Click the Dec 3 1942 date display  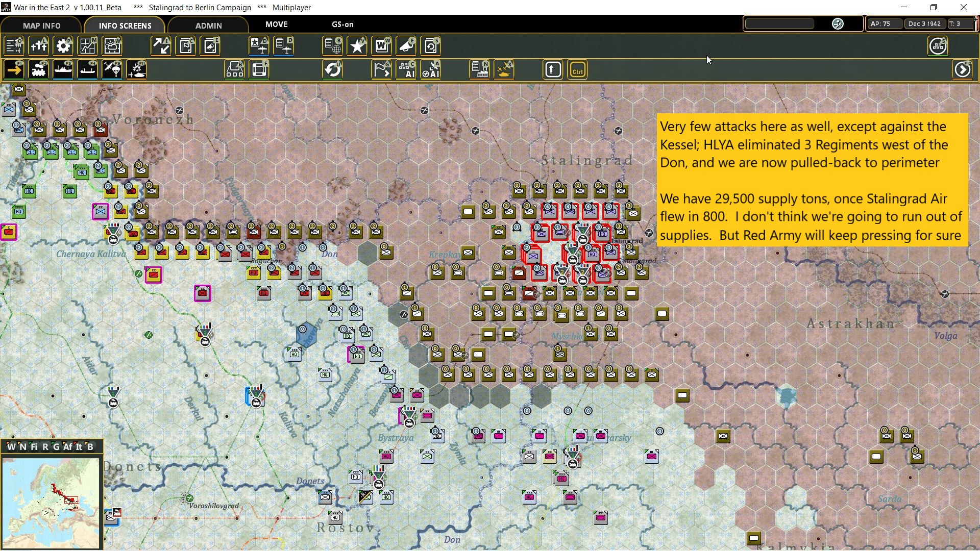pyautogui.click(x=925, y=23)
